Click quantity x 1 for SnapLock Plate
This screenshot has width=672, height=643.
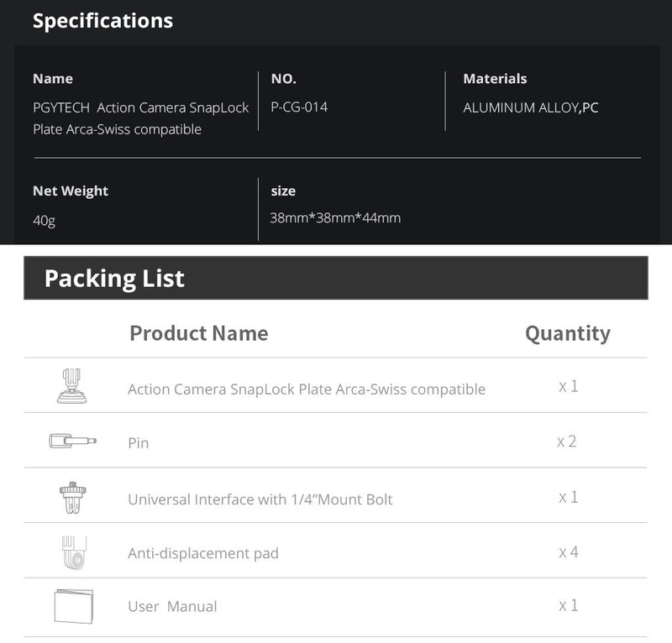click(569, 387)
